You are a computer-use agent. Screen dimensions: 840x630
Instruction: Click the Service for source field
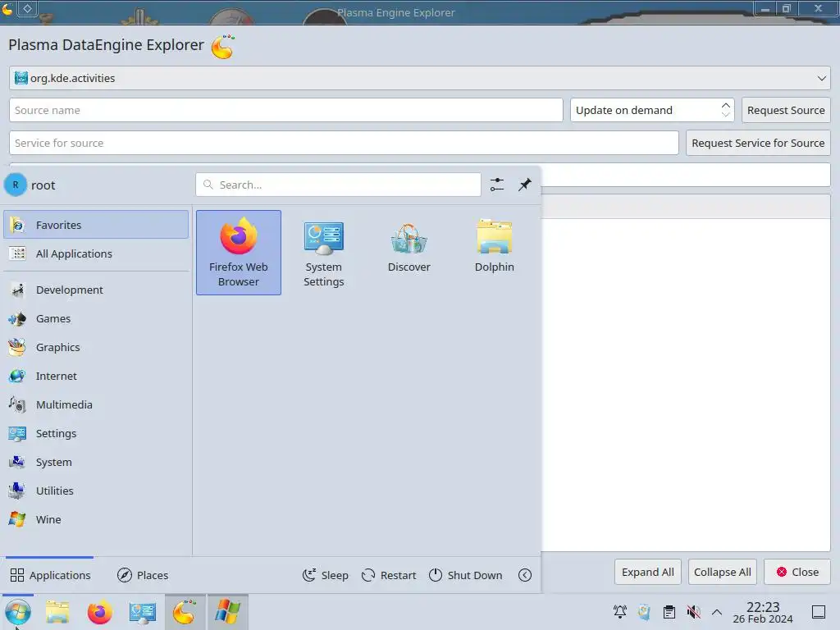tap(344, 143)
